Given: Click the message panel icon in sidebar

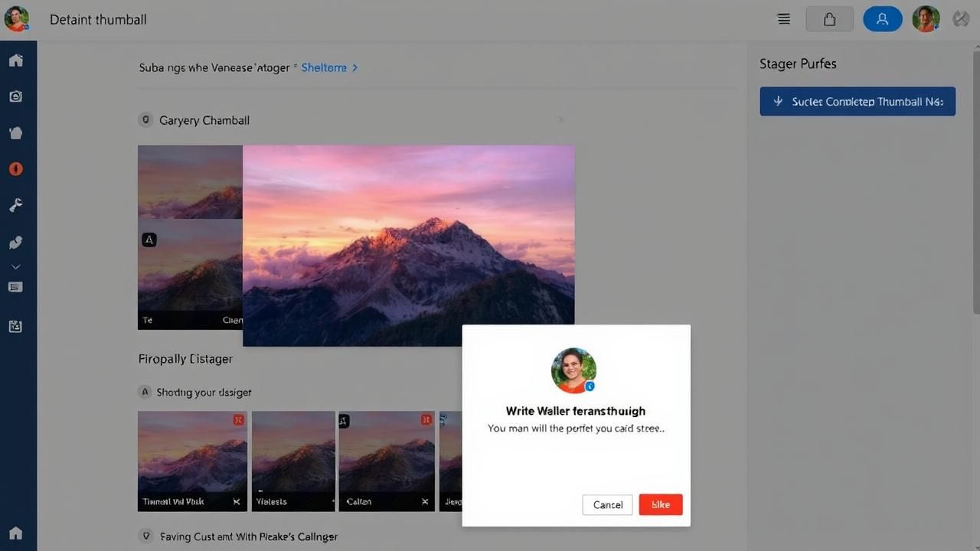Looking at the screenshot, I should (x=16, y=287).
